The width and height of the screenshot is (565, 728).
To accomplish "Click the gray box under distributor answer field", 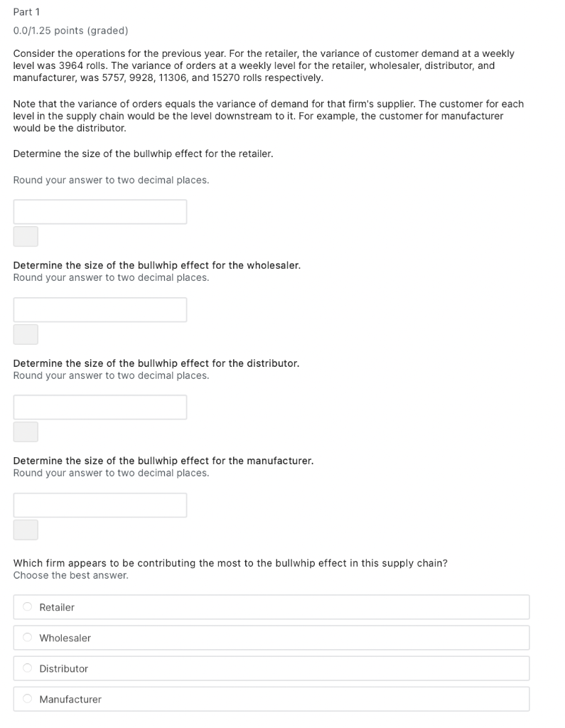I will 26,432.
